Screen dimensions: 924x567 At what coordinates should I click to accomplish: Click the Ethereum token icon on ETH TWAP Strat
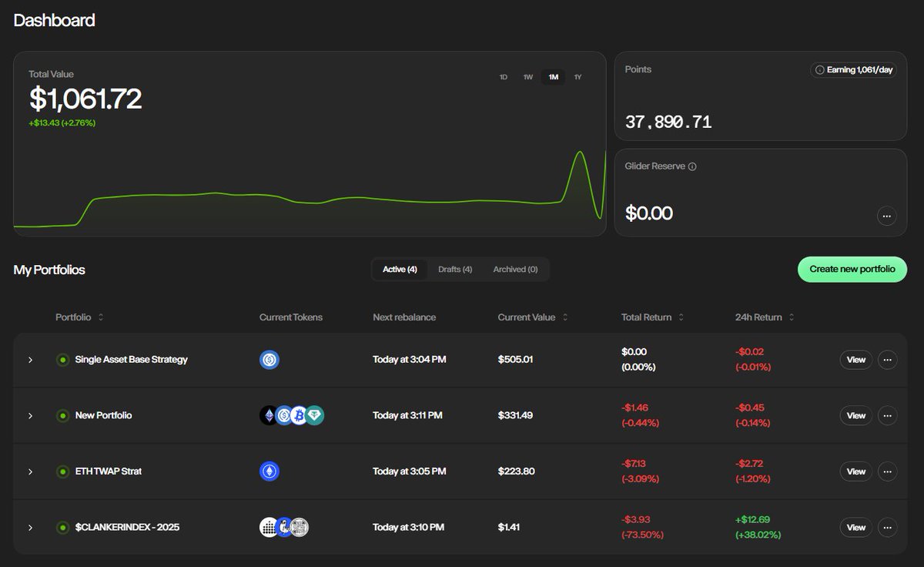269,471
